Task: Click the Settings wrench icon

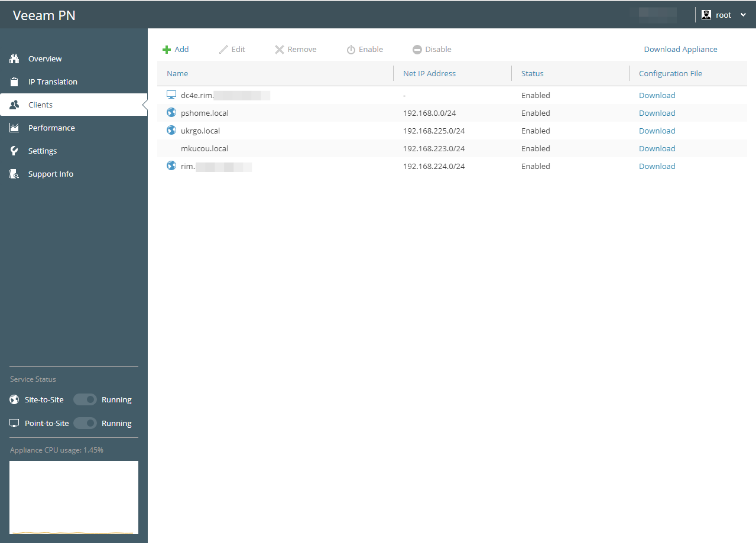Action: (x=15, y=151)
